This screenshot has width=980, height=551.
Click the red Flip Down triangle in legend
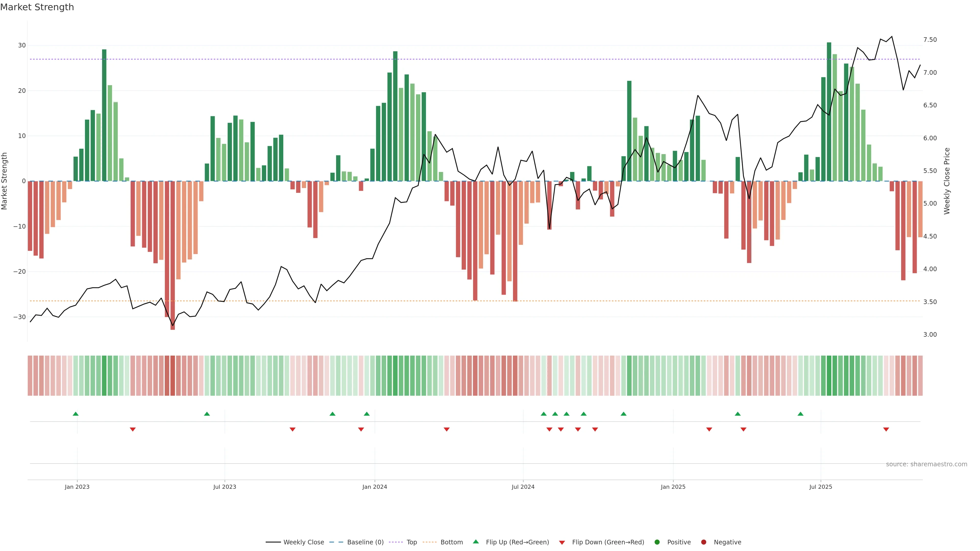562,543
